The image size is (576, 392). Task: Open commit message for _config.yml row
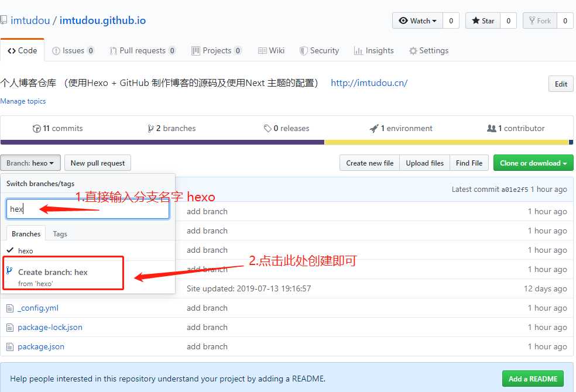(207, 308)
